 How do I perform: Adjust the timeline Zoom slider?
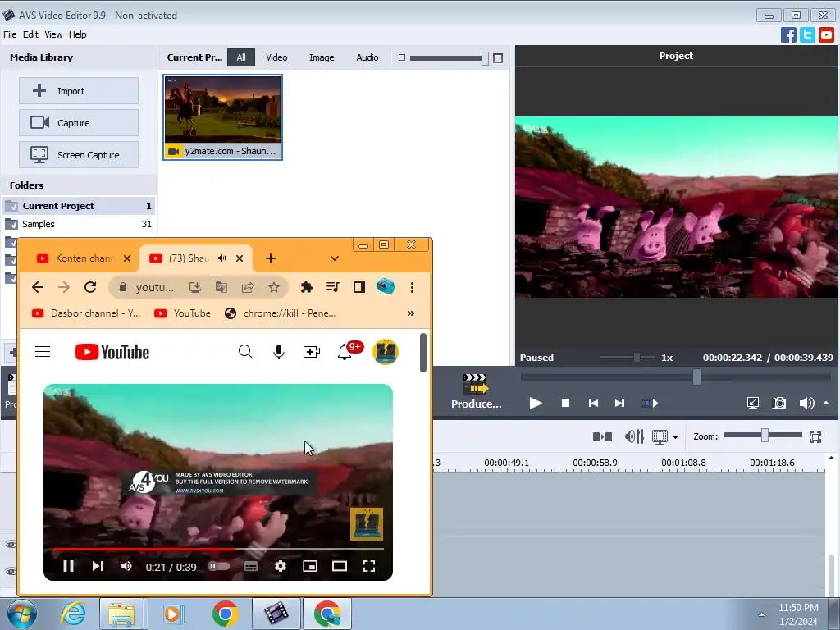point(763,436)
